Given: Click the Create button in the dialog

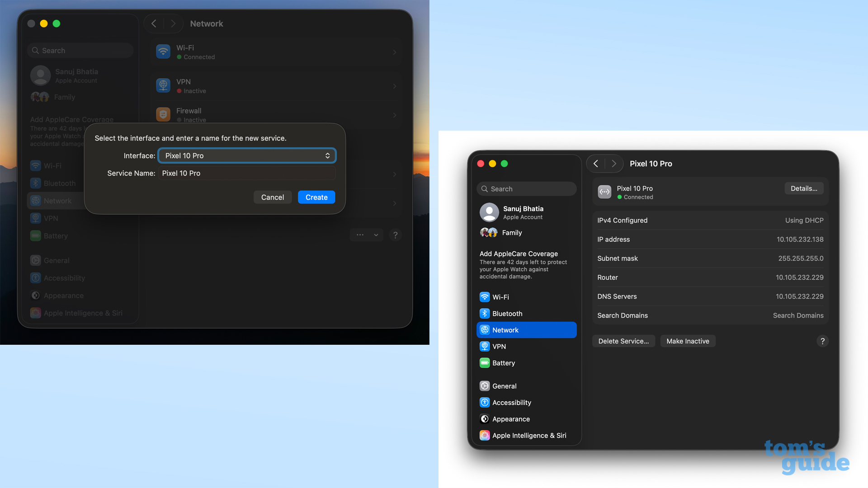Looking at the screenshot, I should (x=316, y=197).
